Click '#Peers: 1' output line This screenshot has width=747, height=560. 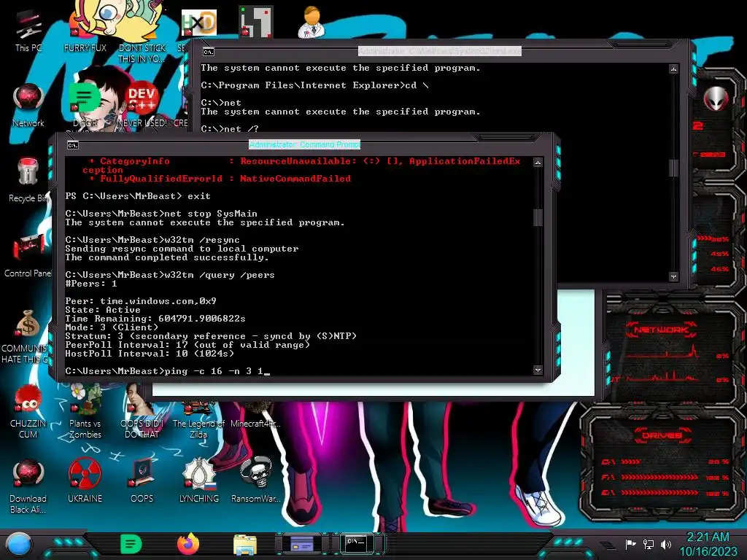coord(91,284)
